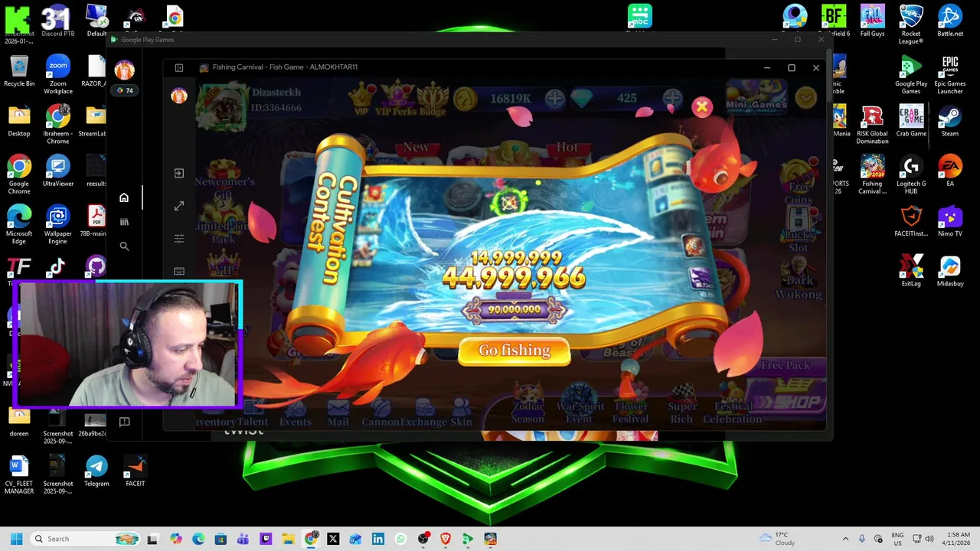This screenshot has width=980, height=551.
Task: Open VIP Perks in the game header
Action: 397,99
